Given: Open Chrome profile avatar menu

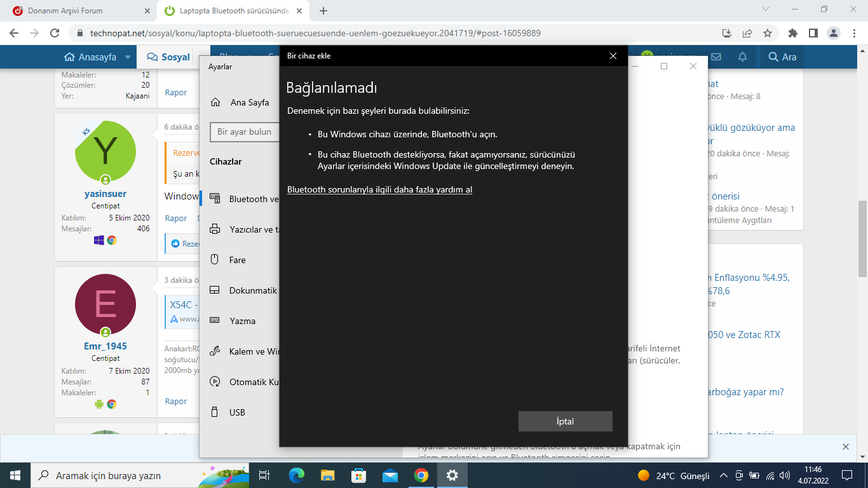Looking at the screenshot, I should tap(833, 33).
